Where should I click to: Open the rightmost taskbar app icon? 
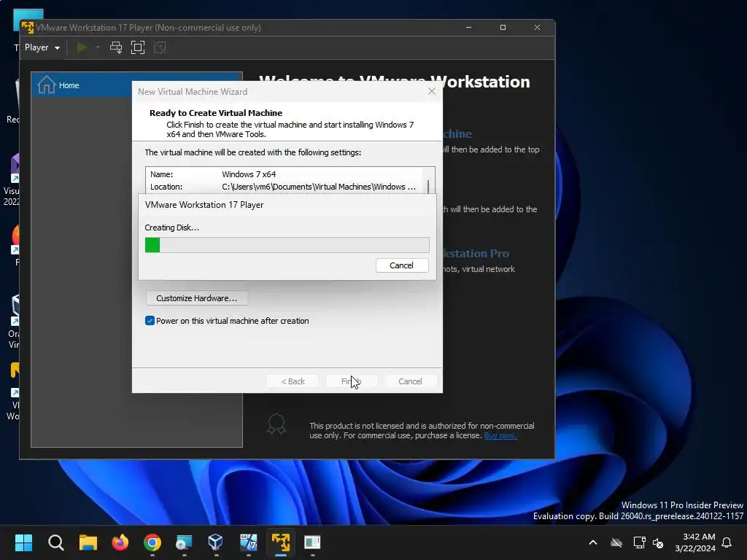pos(312,542)
